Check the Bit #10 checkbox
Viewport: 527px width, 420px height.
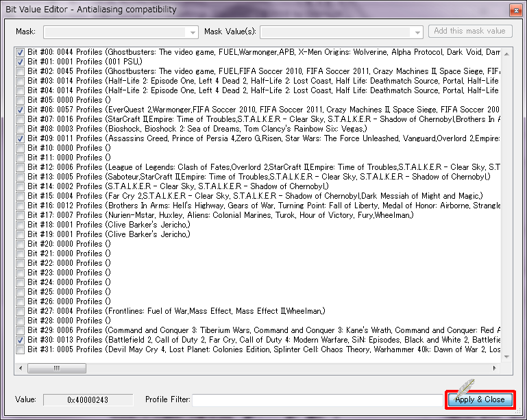pyautogui.click(x=20, y=148)
